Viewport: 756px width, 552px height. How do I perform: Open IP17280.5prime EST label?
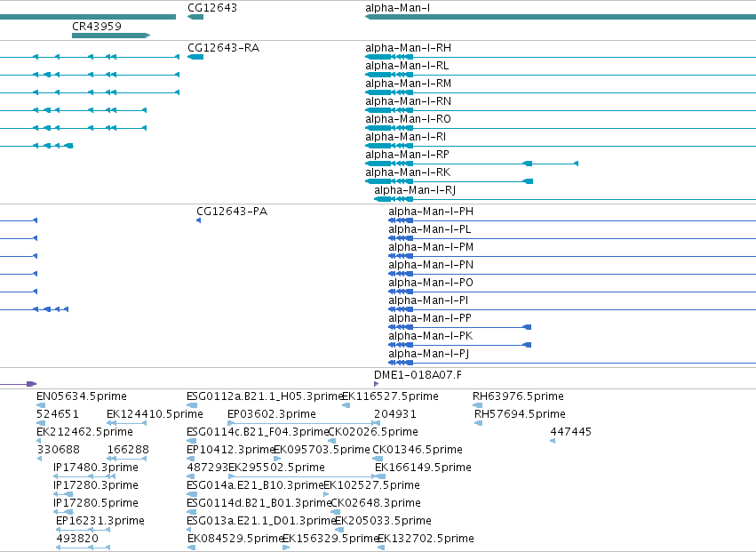click(96, 503)
